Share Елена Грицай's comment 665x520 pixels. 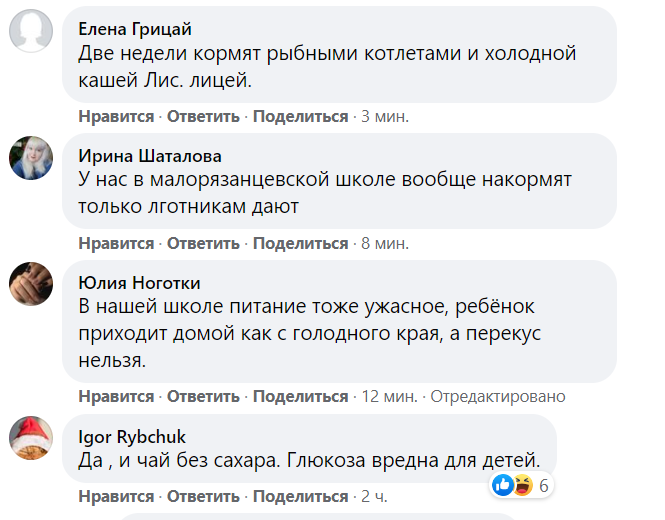pyautogui.click(x=300, y=117)
